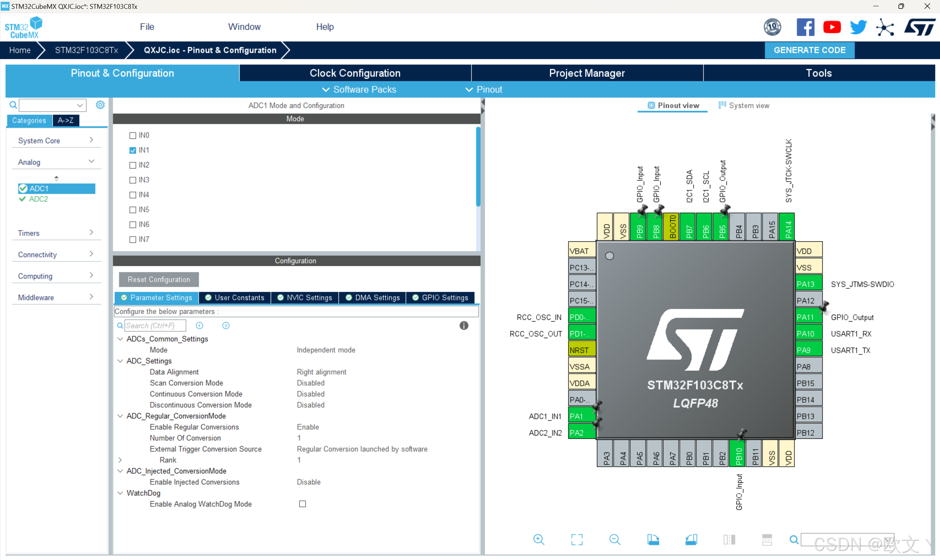Open the NVIC Settings tab
Viewport: 940px width, 560px height.
tap(305, 297)
